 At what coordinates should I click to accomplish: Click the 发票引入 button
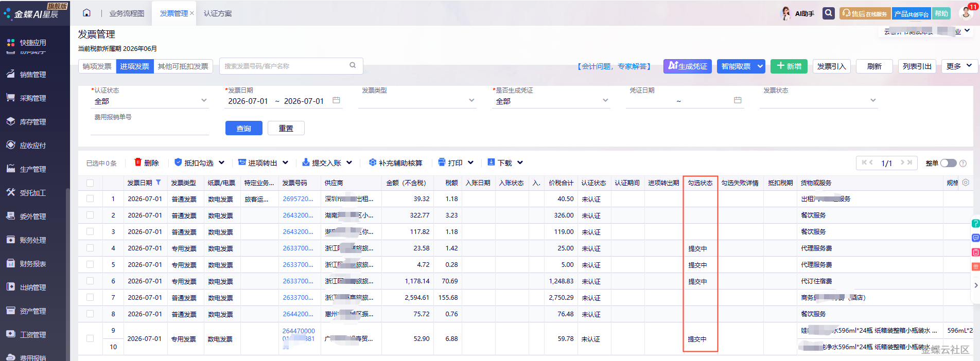pyautogui.click(x=832, y=66)
